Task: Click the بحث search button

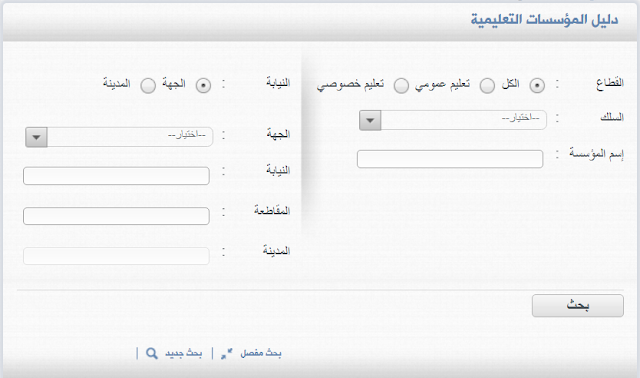Action: [x=578, y=305]
